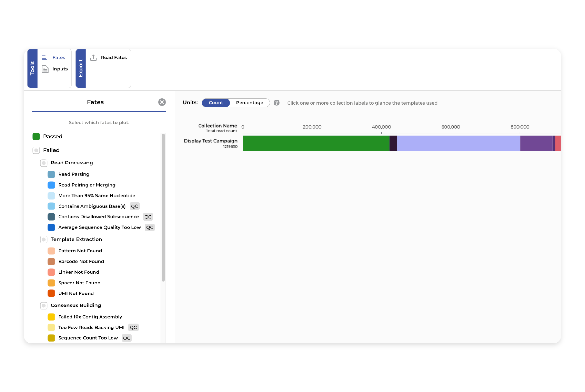Toggle UMI Not Found swatch
The image size is (585, 392).
coord(51,293)
